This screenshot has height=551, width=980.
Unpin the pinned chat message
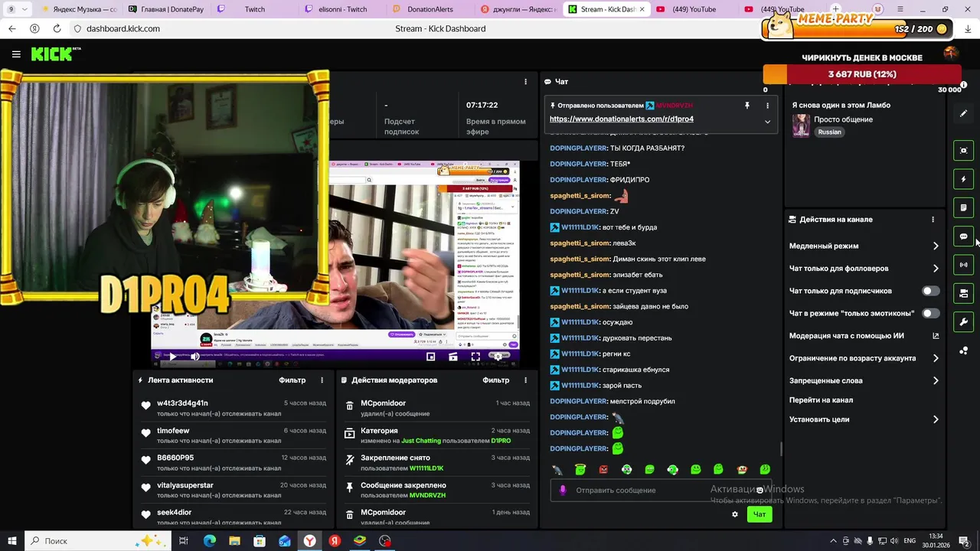[x=747, y=106]
